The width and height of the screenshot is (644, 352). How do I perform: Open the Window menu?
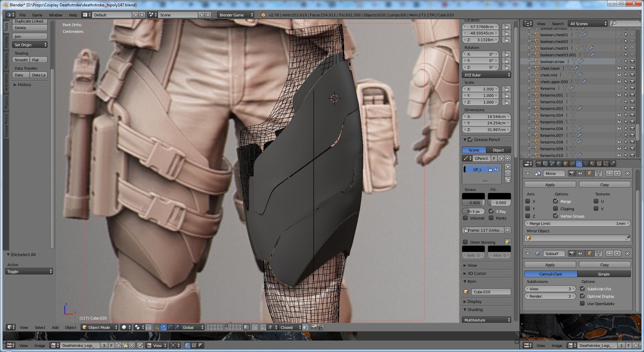pos(55,15)
